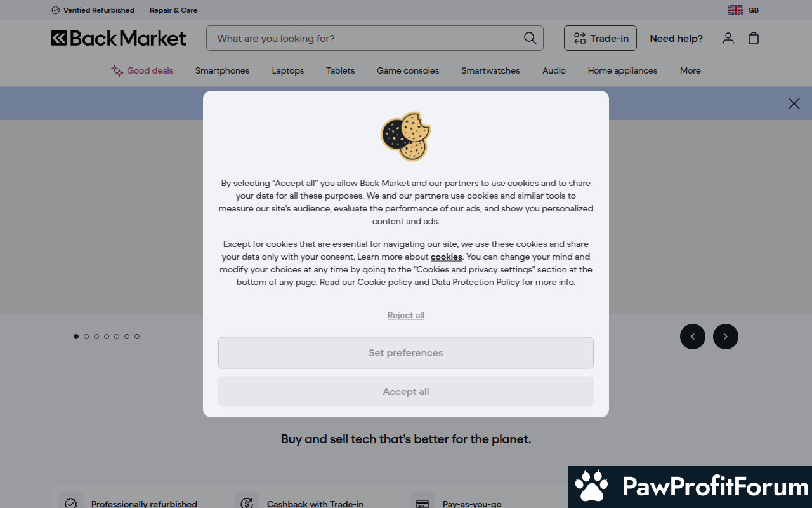812x508 pixels.
Task: Open the shopping bag cart icon
Action: pyautogui.click(x=754, y=38)
